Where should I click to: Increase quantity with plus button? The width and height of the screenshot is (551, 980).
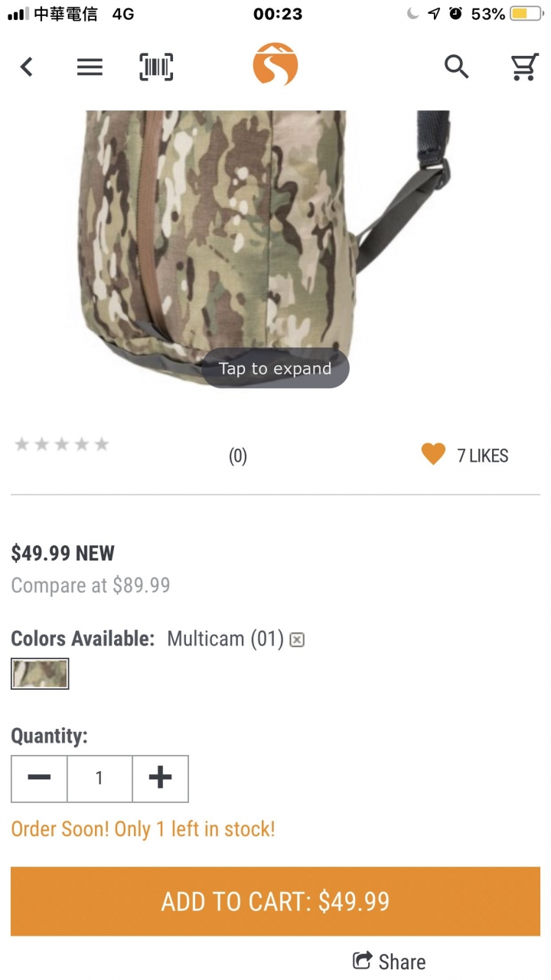160,778
